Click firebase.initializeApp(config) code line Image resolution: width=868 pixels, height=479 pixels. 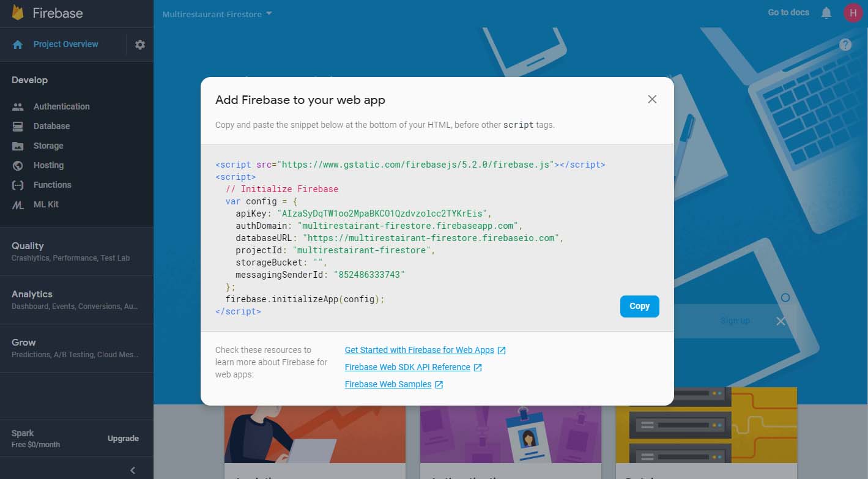tap(305, 299)
